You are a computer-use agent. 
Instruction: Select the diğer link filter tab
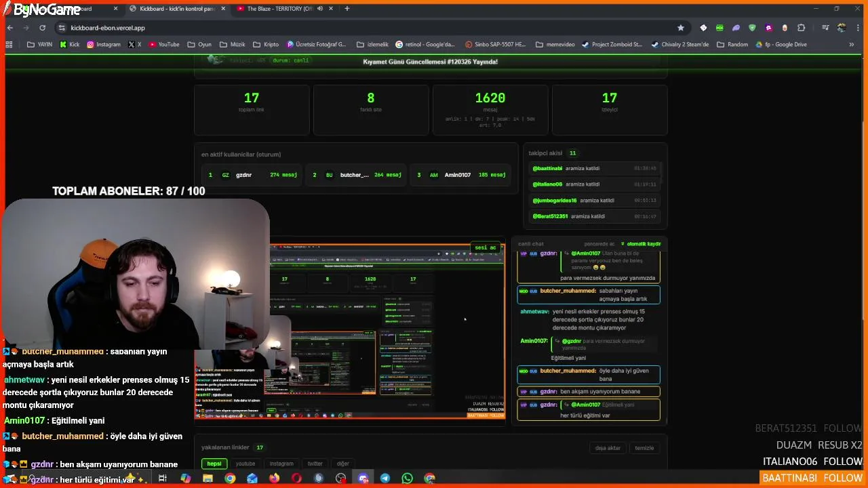pyautogui.click(x=343, y=464)
